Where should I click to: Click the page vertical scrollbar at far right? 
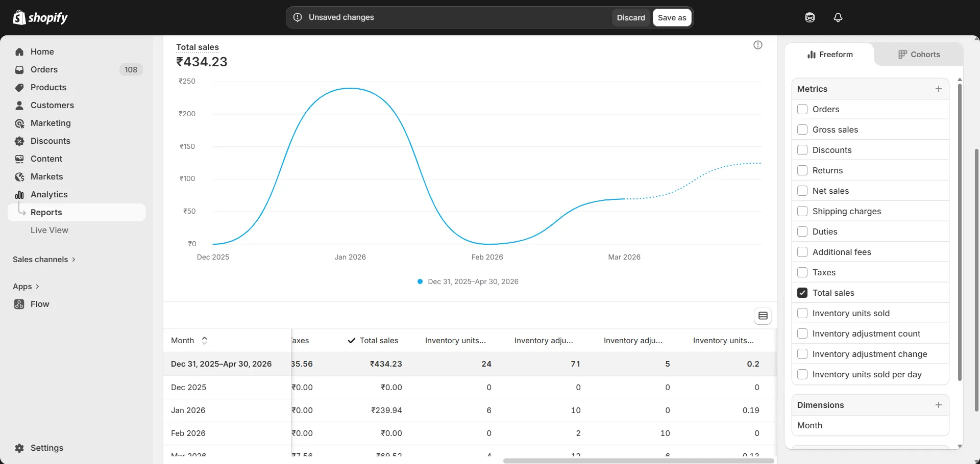pos(977,280)
